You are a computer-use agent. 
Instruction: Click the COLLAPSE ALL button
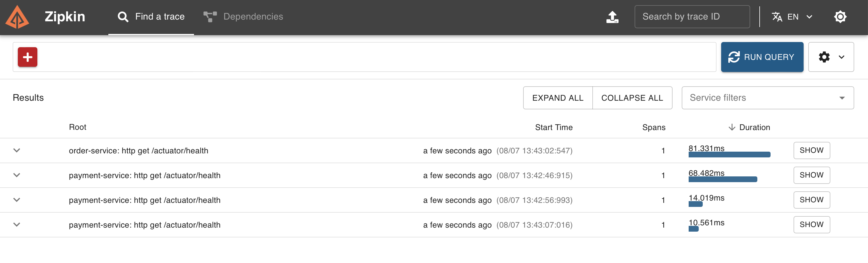click(x=632, y=98)
